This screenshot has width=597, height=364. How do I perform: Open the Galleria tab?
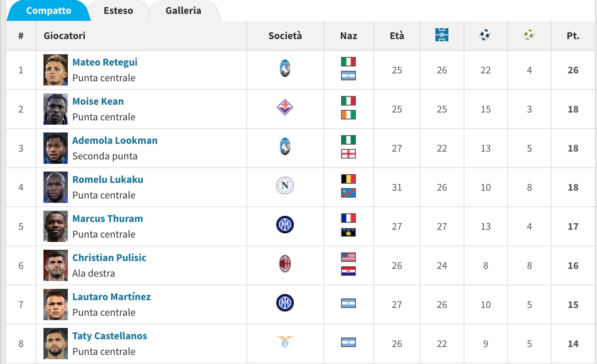click(183, 11)
